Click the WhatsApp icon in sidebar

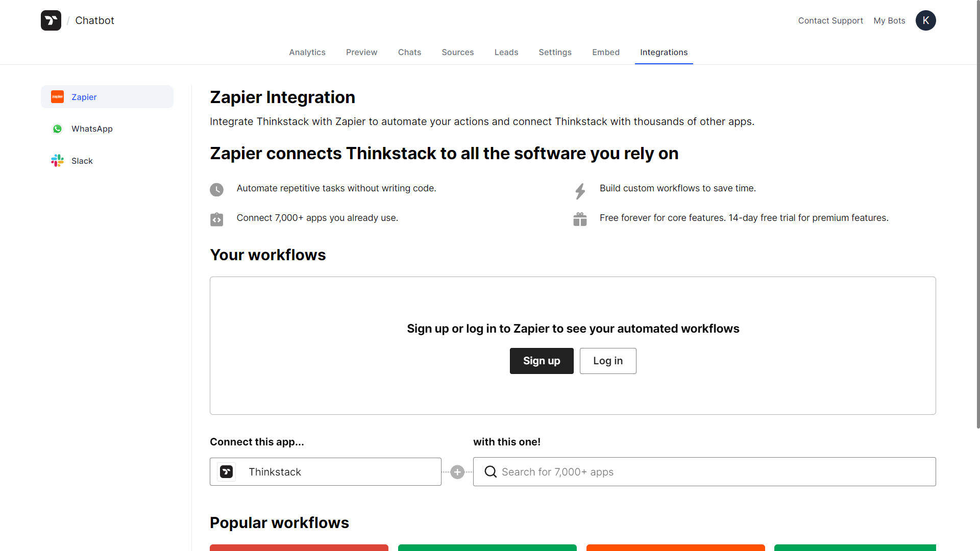58,129
